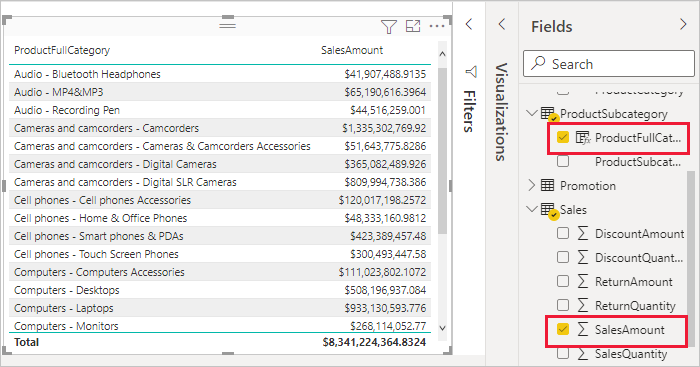Image resolution: width=700 pixels, height=367 pixels.
Task: Select the 'Computers - Desktops' row
Action: click(x=220, y=290)
